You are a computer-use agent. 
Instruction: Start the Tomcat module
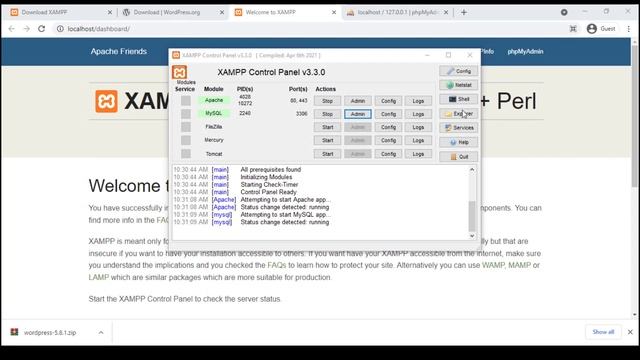click(x=327, y=154)
